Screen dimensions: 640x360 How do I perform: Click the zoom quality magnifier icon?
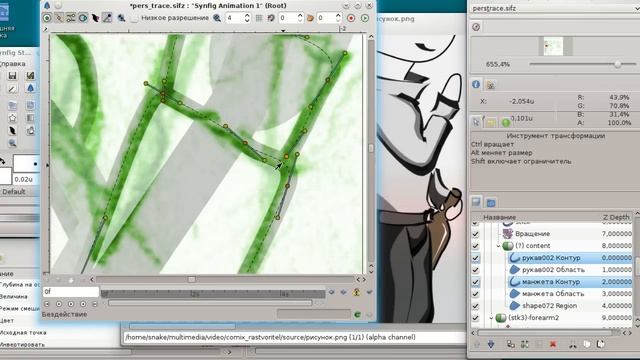coord(217,18)
